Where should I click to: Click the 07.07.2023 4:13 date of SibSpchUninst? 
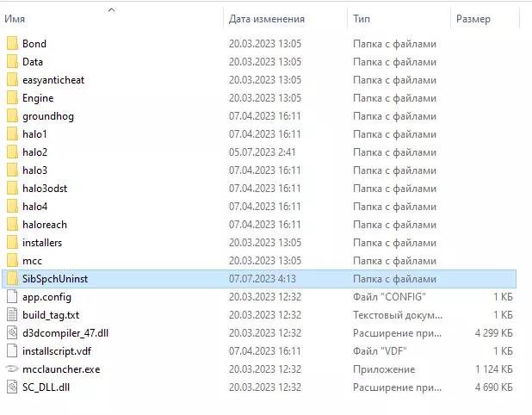coord(263,279)
